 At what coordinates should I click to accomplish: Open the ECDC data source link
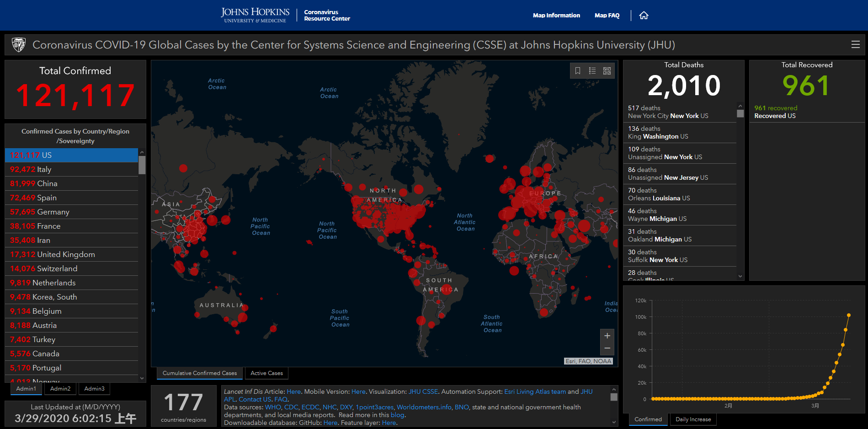310,407
